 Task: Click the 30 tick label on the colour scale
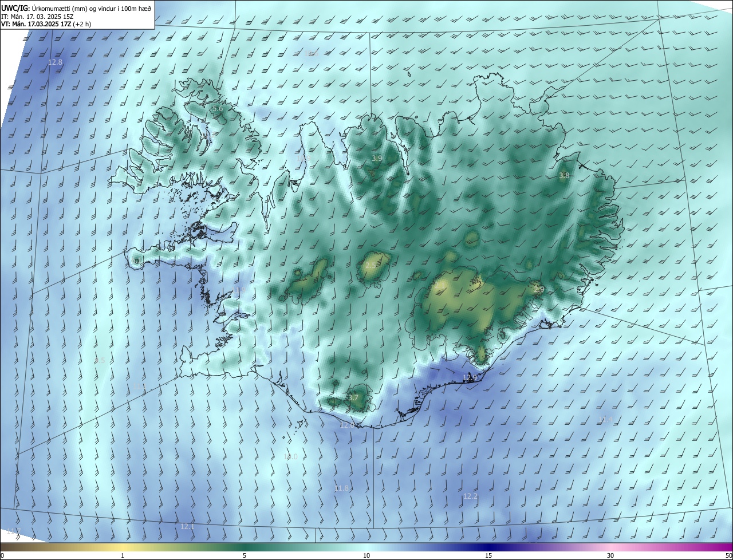610,555
